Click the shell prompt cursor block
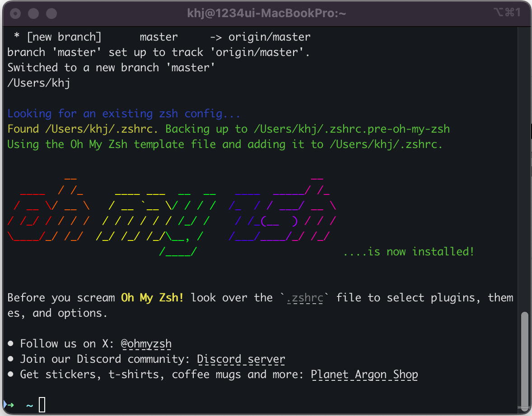This screenshot has width=532, height=416. pyautogui.click(x=42, y=404)
